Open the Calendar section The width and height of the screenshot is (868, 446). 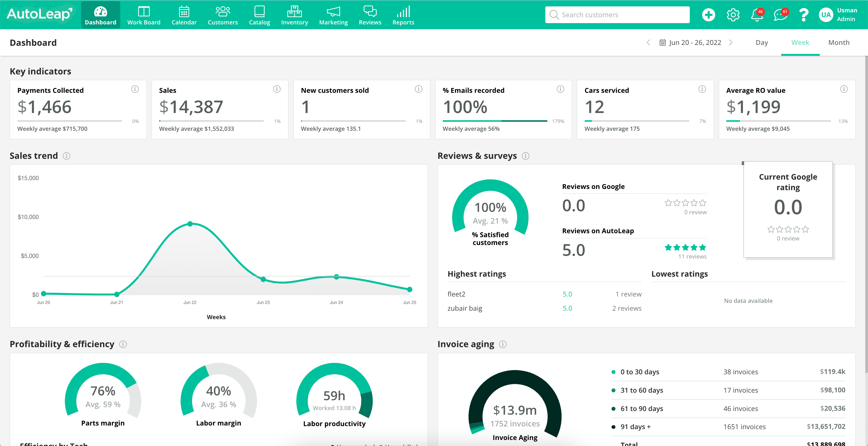(x=184, y=15)
